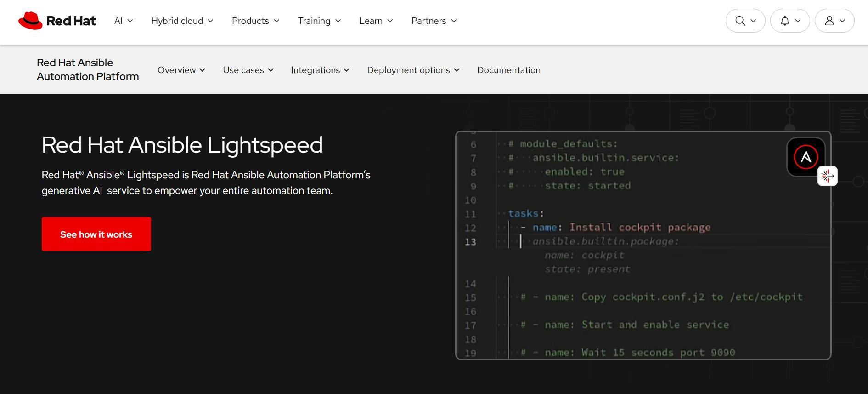The image size is (868, 394).
Task: Click the "tasks:" line in code
Action: click(x=526, y=214)
